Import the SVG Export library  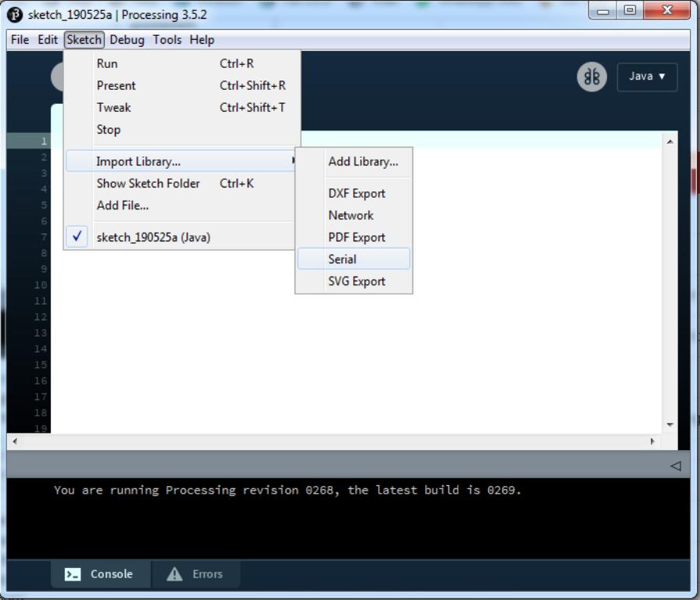click(x=354, y=281)
